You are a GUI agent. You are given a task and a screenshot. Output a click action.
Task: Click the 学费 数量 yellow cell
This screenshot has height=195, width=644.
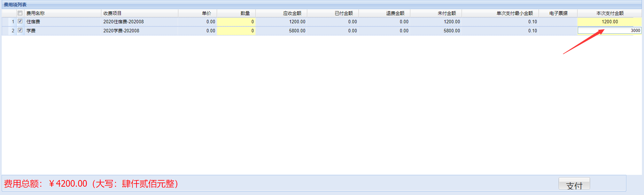click(x=236, y=31)
